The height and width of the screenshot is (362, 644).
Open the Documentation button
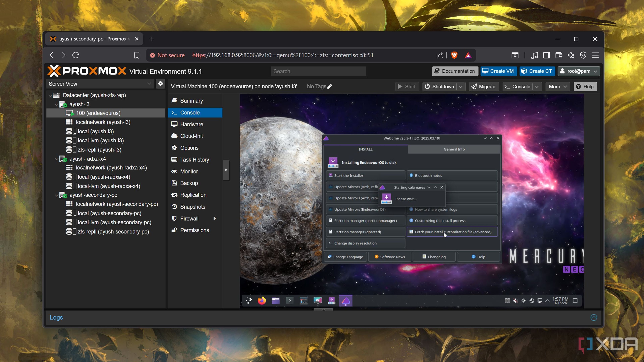(x=455, y=71)
